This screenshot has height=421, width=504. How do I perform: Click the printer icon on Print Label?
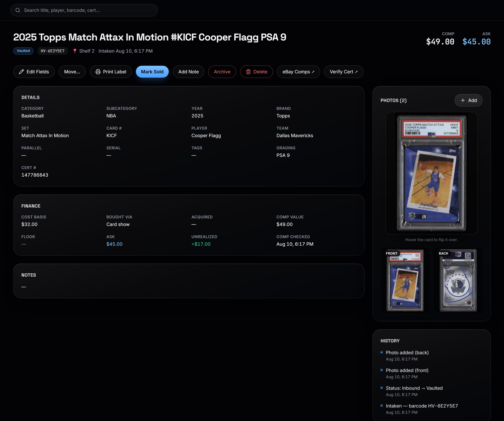pyautogui.click(x=98, y=72)
